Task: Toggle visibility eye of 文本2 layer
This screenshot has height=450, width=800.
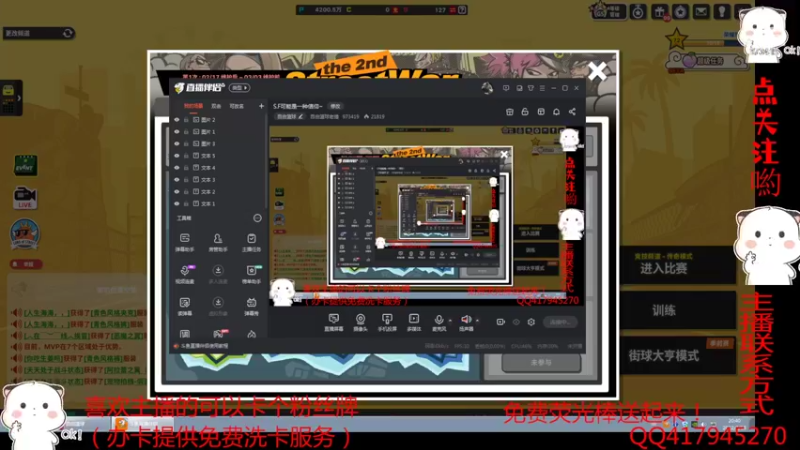Action: [177, 192]
